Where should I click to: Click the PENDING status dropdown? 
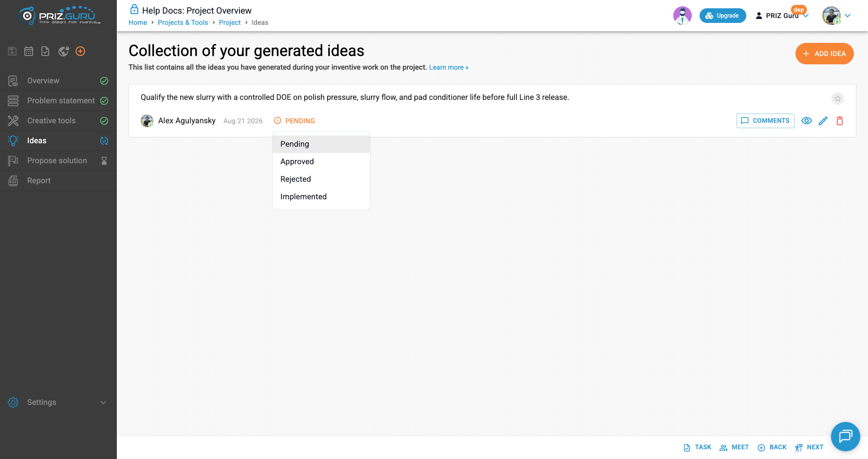[295, 121]
